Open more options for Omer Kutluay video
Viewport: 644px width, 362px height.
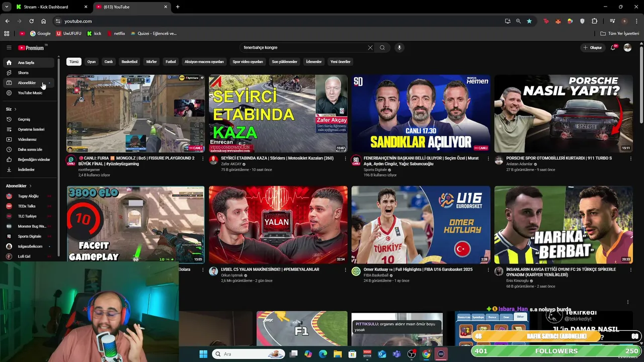[x=488, y=269]
